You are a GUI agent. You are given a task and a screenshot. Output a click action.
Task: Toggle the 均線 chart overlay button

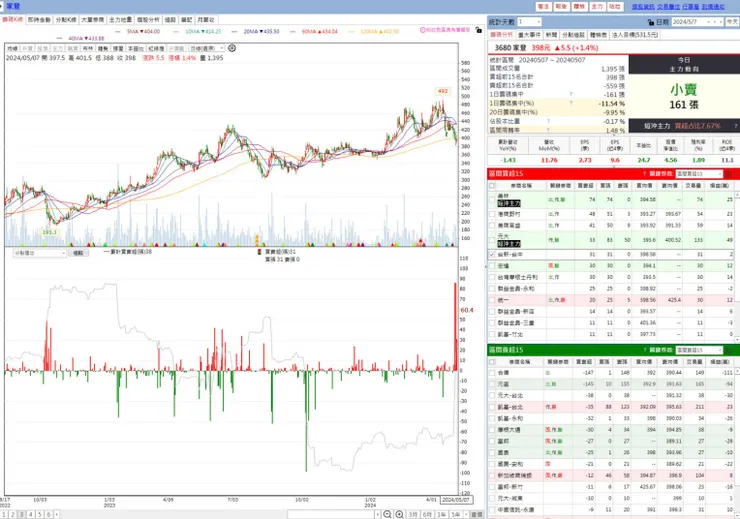tap(12, 48)
